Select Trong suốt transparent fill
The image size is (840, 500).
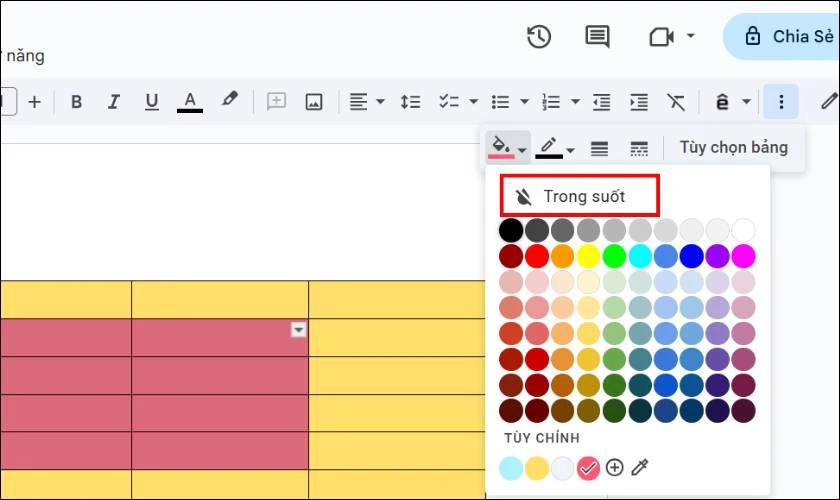click(x=579, y=196)
